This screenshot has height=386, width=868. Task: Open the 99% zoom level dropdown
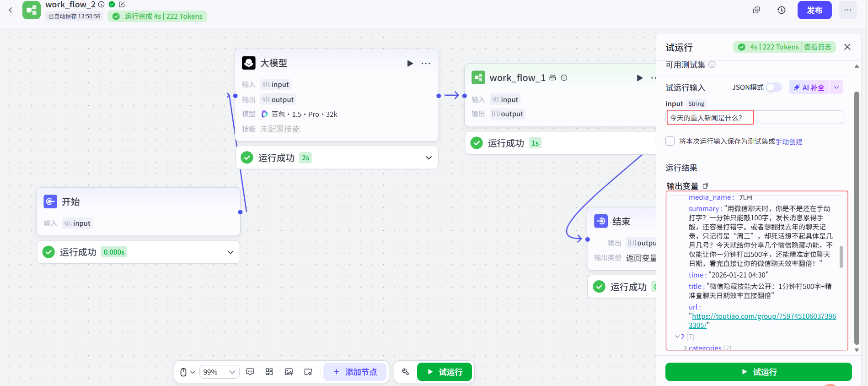point(220,372)
